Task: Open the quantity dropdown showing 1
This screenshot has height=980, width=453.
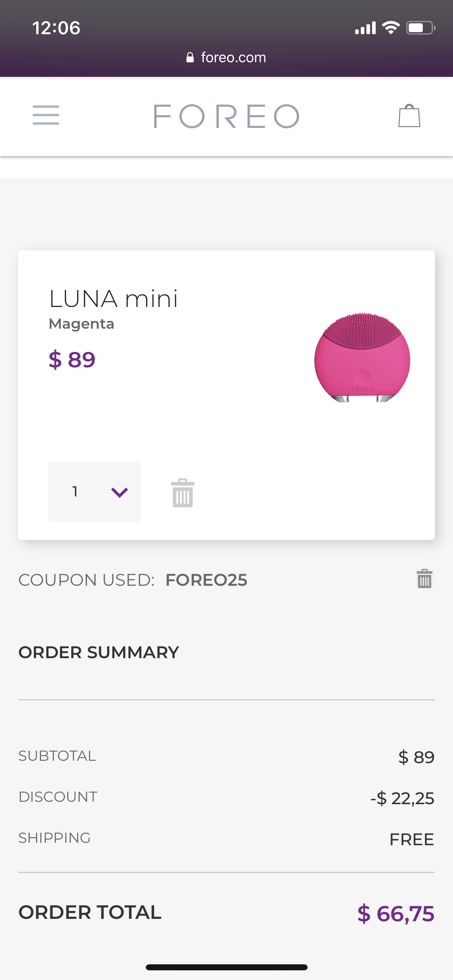Action: coord(95,492)
